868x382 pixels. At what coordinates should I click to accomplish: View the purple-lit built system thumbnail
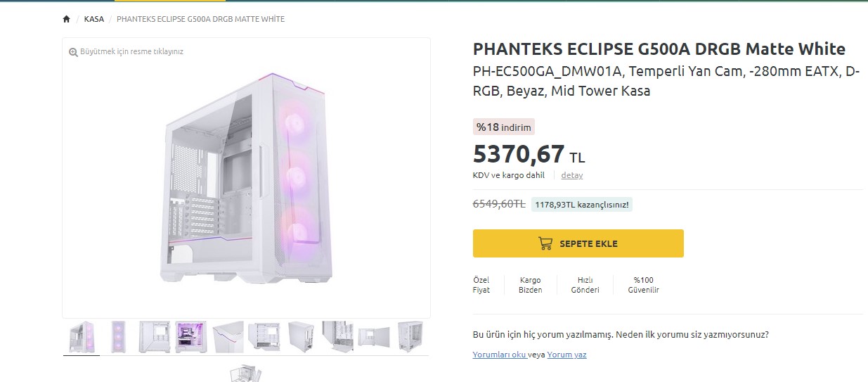(x=191, y=337)
